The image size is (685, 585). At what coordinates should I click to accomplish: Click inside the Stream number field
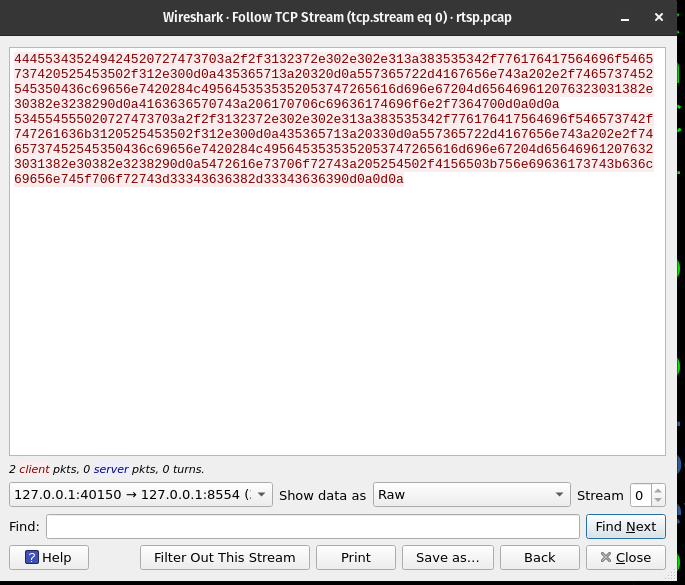pos(638,495)
